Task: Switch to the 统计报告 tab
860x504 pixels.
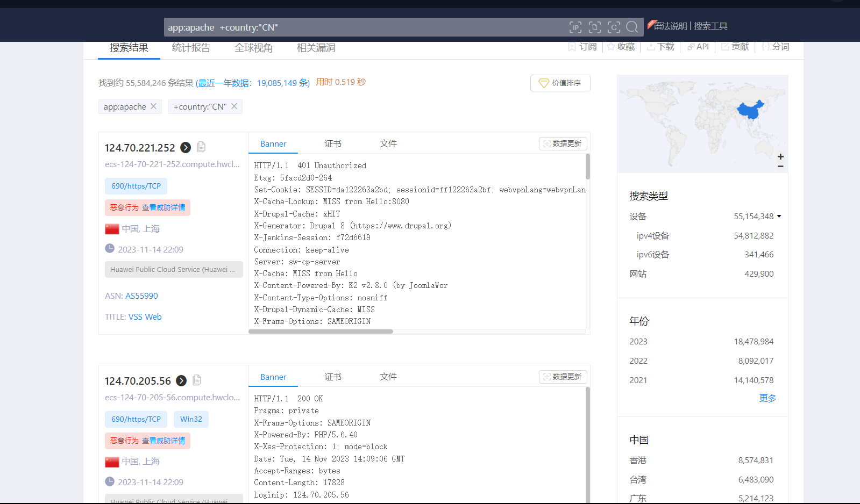Action: [191, 48]
